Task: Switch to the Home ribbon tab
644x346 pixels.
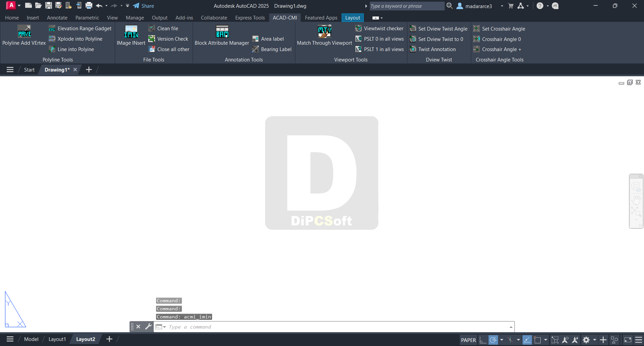Action: click(x=12, y=18)
